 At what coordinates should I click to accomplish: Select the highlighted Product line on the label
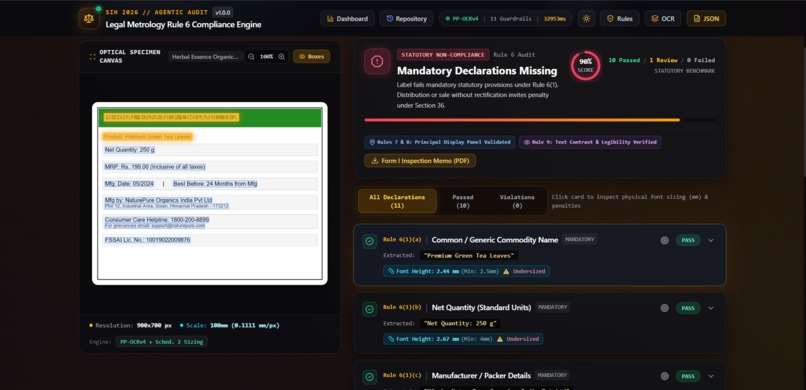pos(148,136)
